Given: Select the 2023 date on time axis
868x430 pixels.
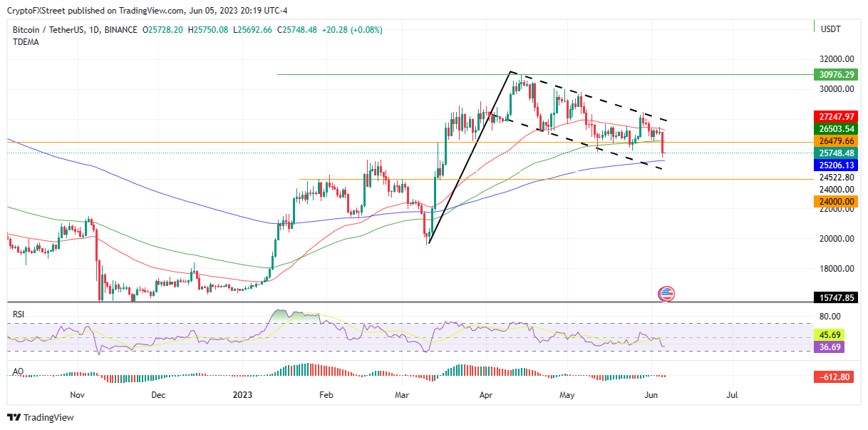Looking at the screenshot, I should coord(243,394).
